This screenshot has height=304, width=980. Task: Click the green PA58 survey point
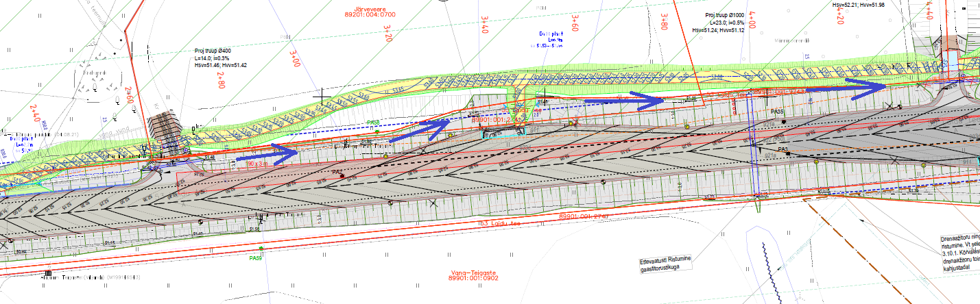[377, 130]
